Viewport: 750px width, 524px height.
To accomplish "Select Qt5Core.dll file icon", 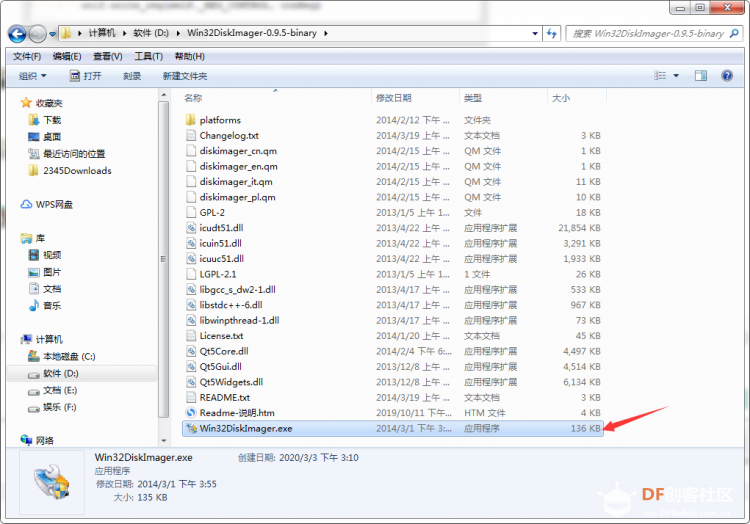I will click(x=191, y=351).
